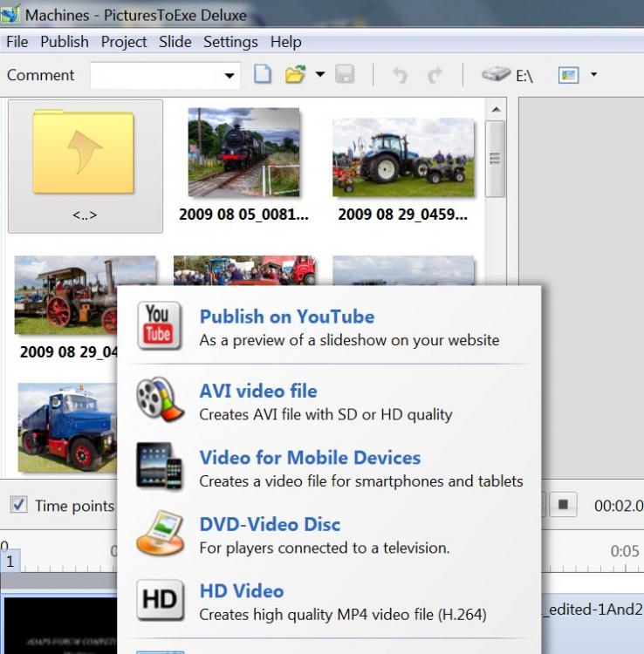This screenshot has height=654, width=644.
Task: Expand the recent projects arrow next to Open
Action: click(x=320, y=74)
